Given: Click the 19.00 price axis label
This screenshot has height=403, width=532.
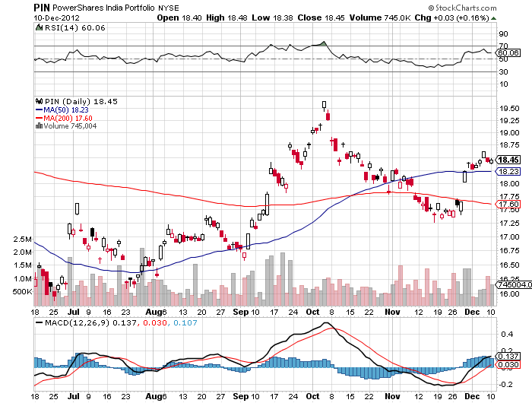Looking at the screenshot, I should [509, 133].
